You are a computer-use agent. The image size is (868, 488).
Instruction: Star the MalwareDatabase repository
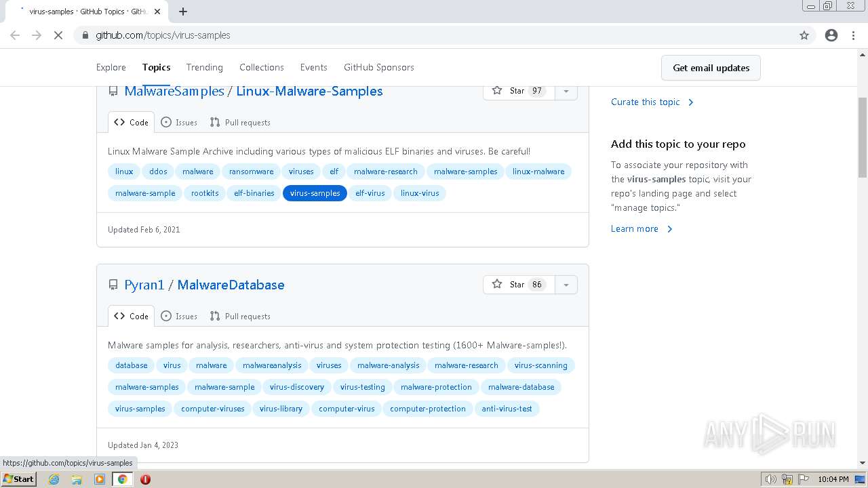[519, 285]
